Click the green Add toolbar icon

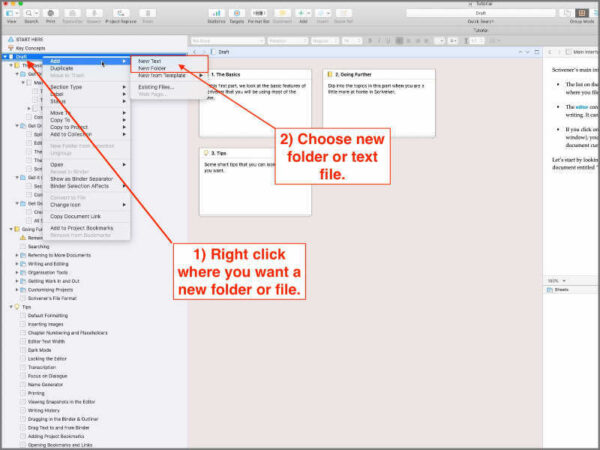(303, 13)
